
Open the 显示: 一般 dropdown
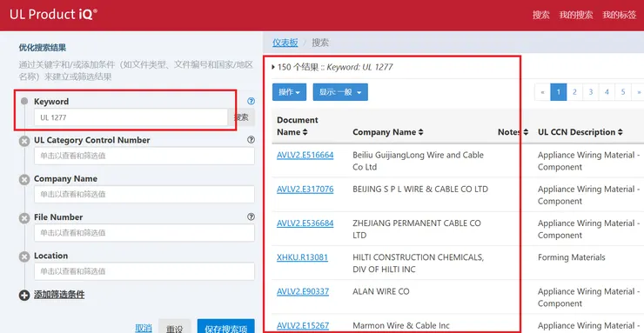[340, 92]
